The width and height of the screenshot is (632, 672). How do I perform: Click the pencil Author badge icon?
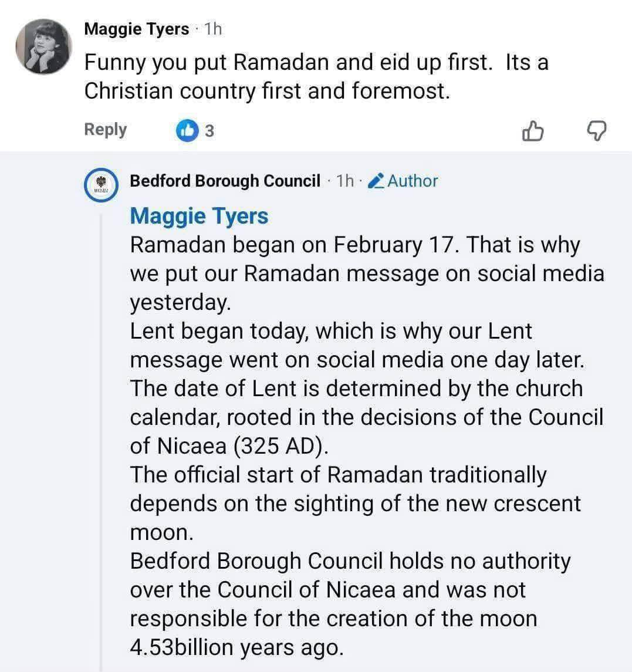[x=376, y=181]
